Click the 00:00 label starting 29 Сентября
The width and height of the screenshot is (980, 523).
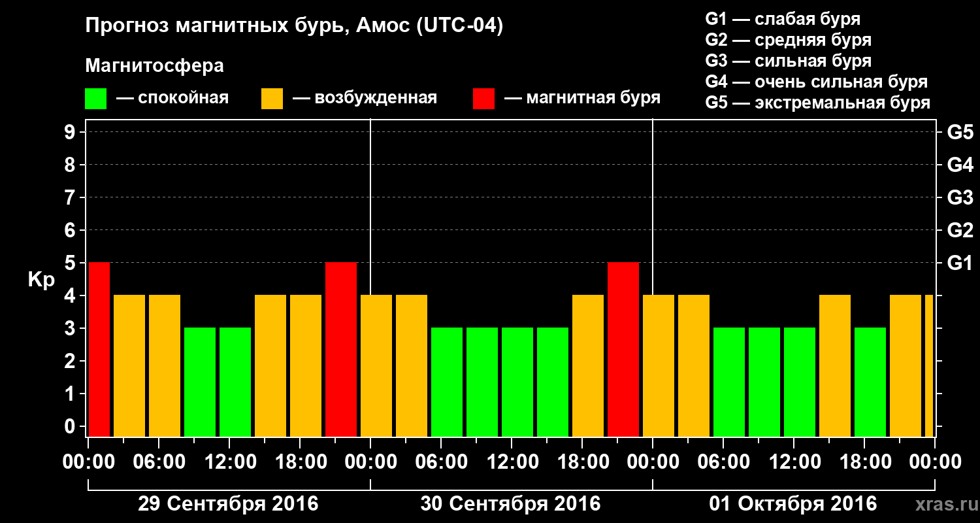click(x=88, y=462)
